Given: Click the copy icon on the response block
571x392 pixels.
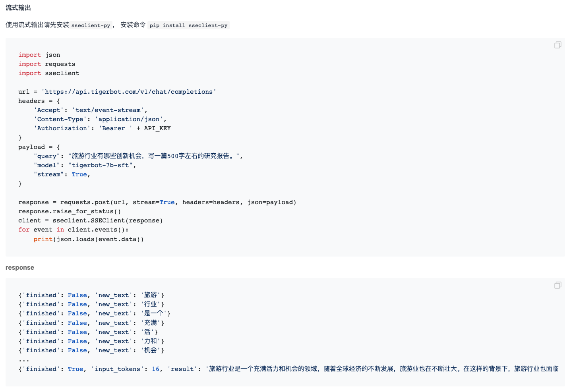Looking at the screenshot, I should point(557,285).
